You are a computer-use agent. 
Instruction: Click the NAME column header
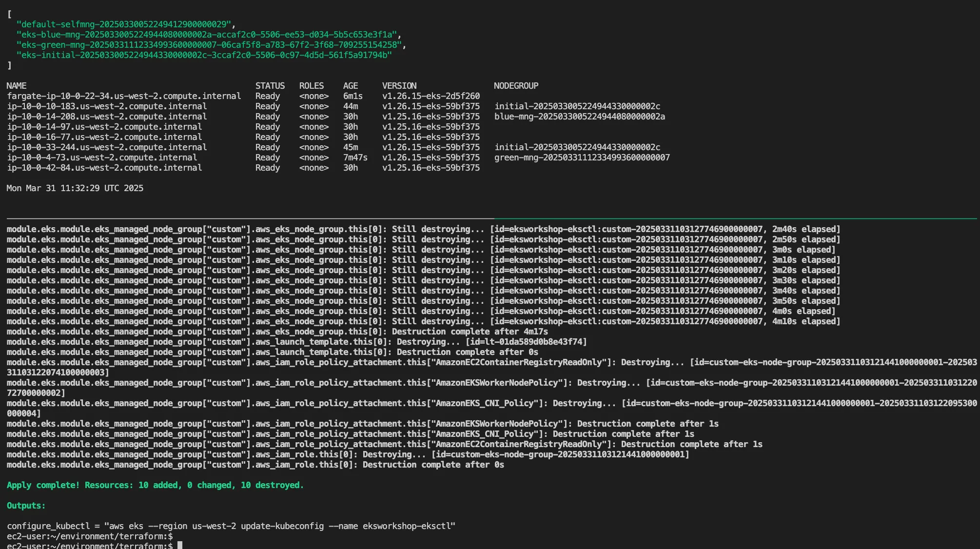coord(17,86)
